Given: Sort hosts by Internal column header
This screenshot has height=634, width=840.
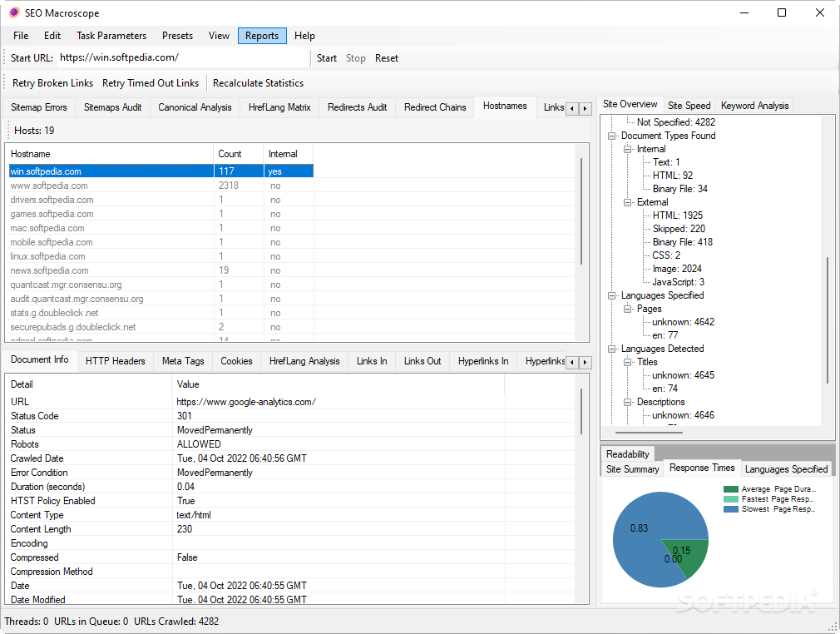Looking at the screenshot, I should click(289, 154).
